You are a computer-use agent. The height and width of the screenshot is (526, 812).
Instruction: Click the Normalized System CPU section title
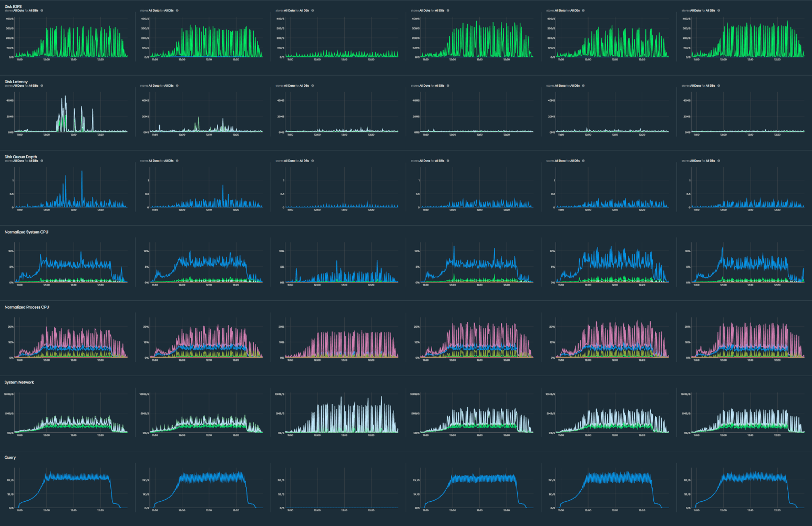pyautogui.click(x=27, y=232)
